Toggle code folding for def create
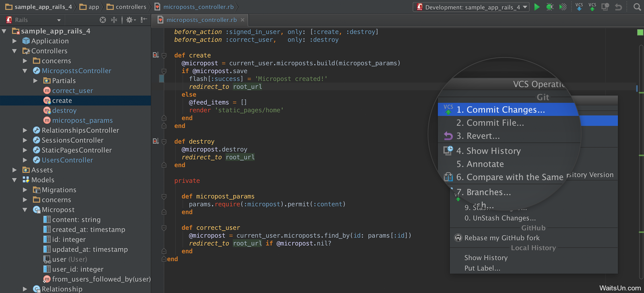This screenshot has height=293, width=644. coord(164,56)
